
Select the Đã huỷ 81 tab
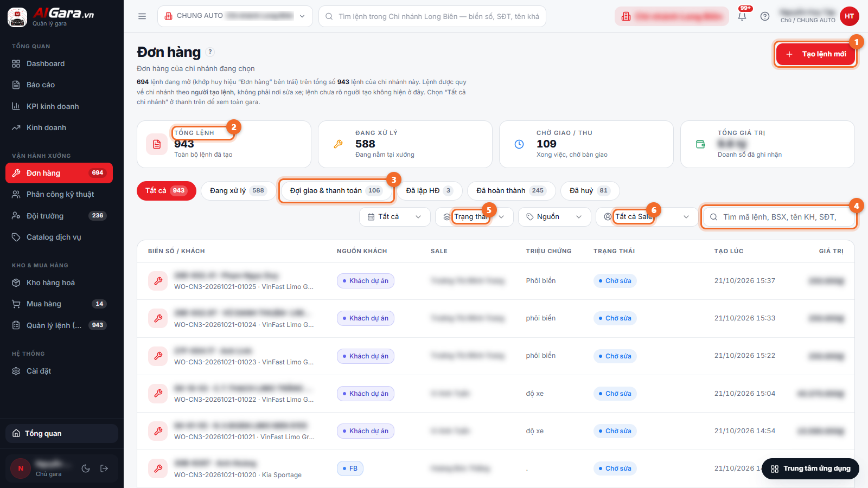590,191
